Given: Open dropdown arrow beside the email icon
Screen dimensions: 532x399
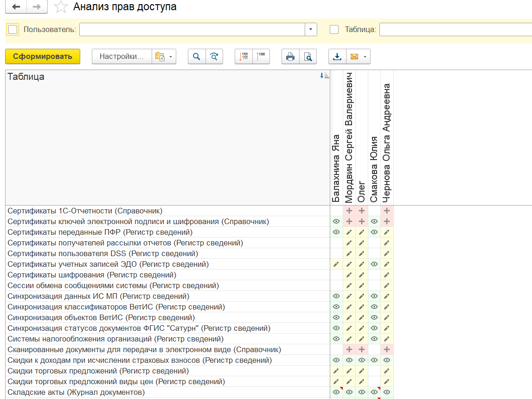Looking at the screenshot, I should [x=365, y=57].
